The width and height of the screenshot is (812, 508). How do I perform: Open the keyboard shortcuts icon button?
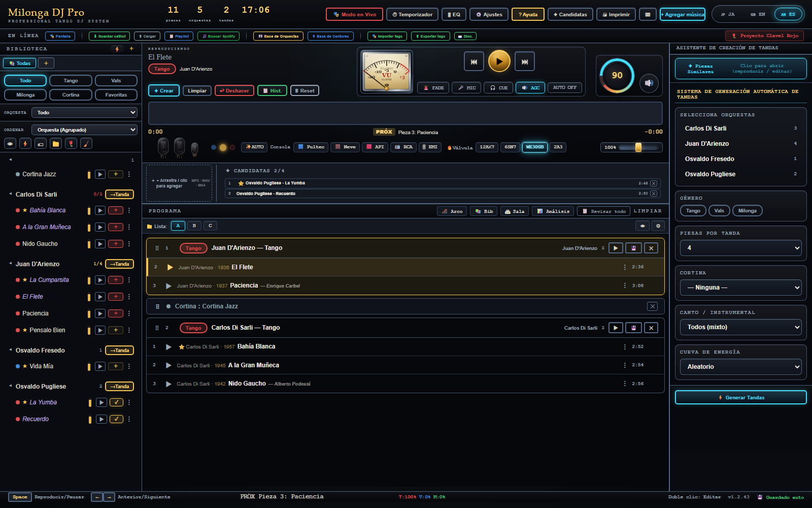tap(648, 14)
